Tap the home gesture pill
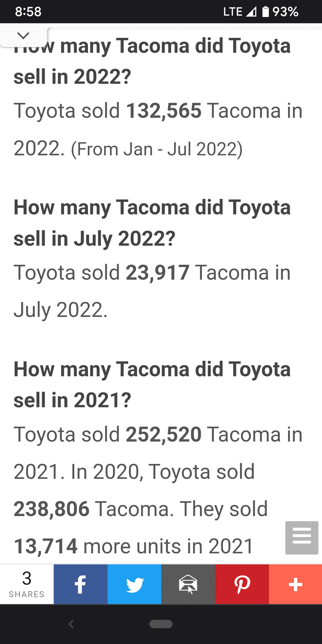 (x=161, y=624)
